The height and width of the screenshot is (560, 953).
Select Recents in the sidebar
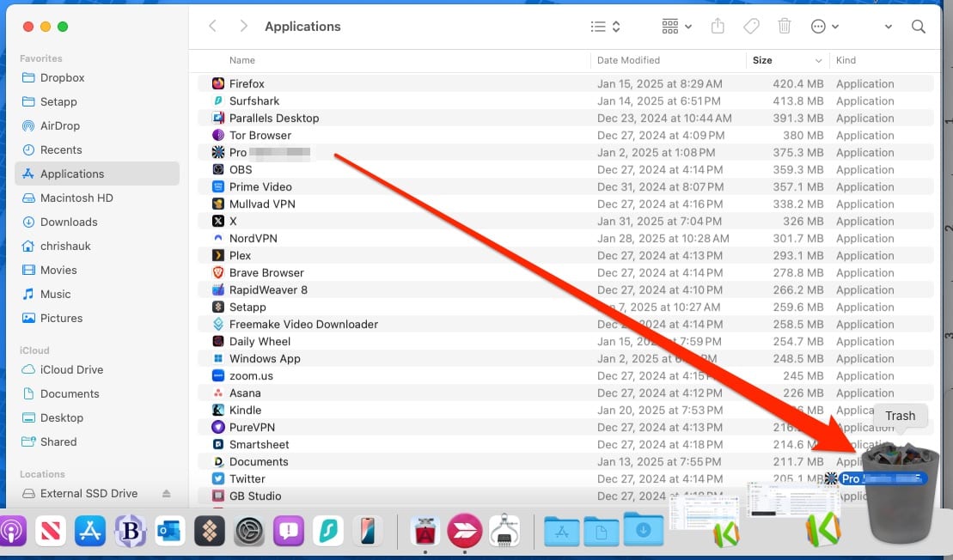pyautogui.click(x=97, y=149)
